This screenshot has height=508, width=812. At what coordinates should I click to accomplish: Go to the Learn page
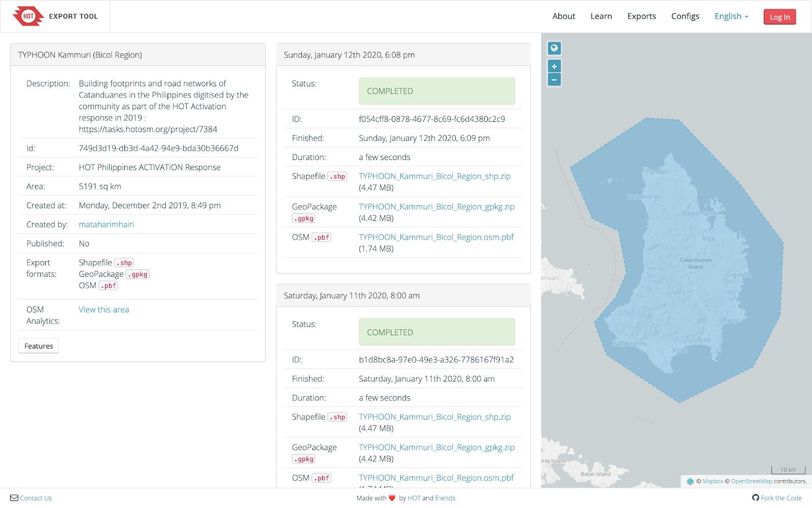click(x=601, y=16)
